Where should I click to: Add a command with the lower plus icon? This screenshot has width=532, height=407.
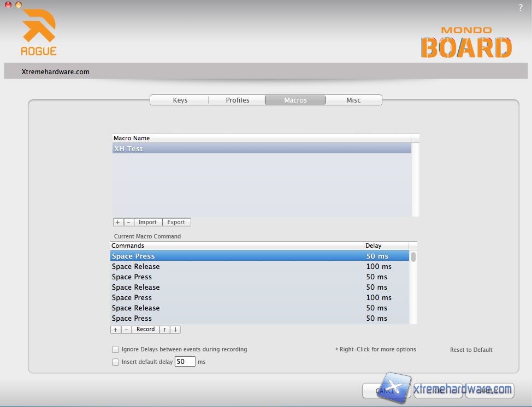(115, 330)
